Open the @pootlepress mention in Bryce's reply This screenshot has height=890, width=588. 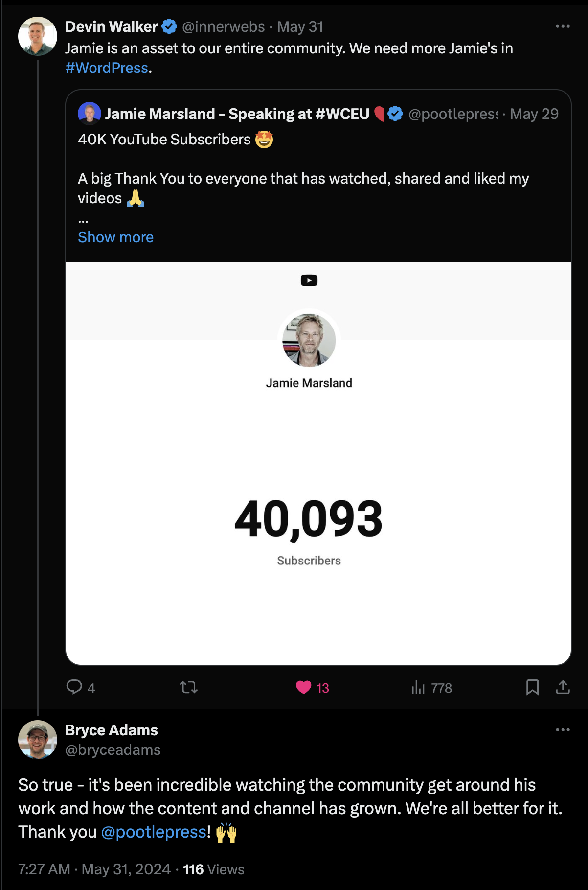pyautogui.click(x=154, y=832)
